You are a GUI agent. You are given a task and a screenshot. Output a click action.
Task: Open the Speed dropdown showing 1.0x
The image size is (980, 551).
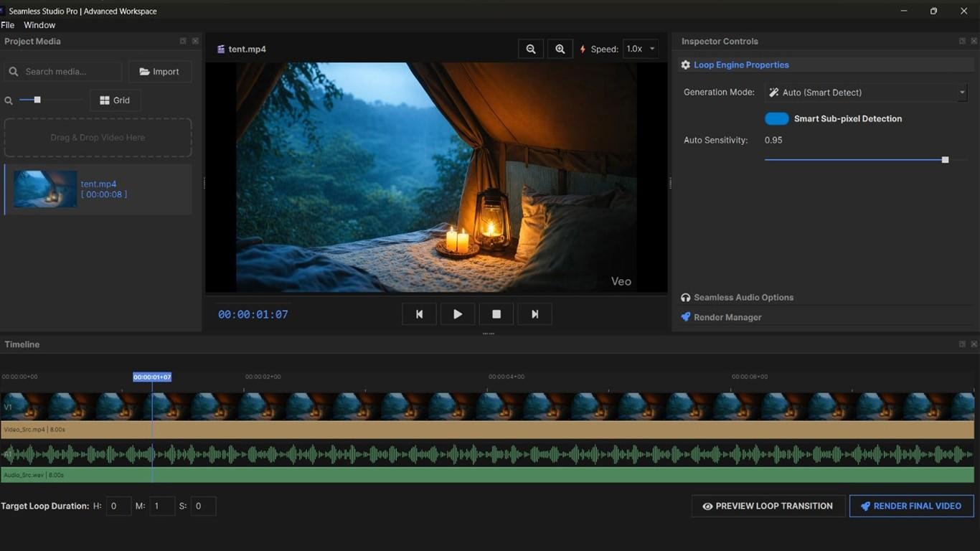(639, 49)
